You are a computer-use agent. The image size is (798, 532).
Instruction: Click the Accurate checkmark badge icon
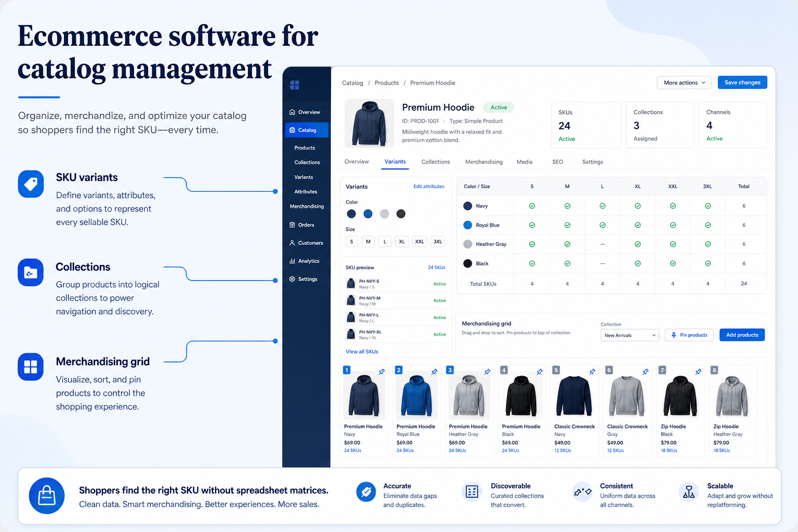(366, 491)
